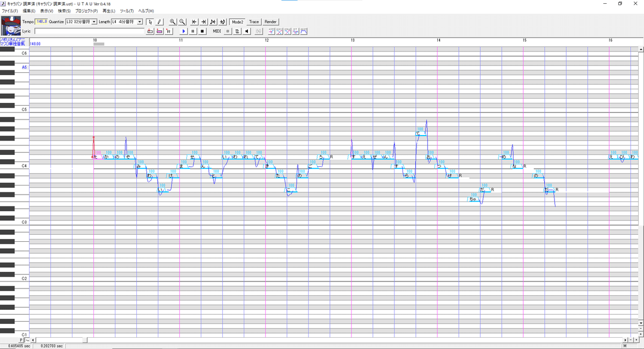Click the Lyric input field
The height and width of the screenshot is (349, 644).
click(90, 32)
